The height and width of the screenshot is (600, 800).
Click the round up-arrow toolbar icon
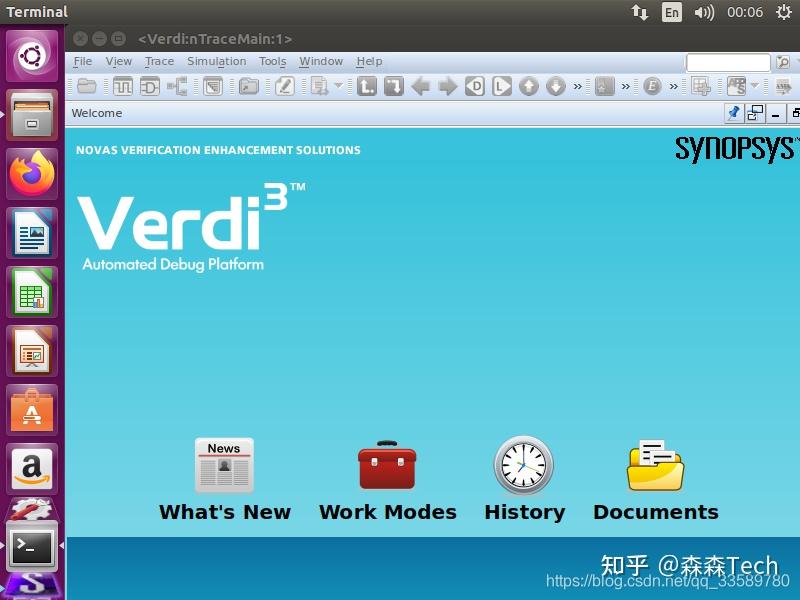(529, 86)
